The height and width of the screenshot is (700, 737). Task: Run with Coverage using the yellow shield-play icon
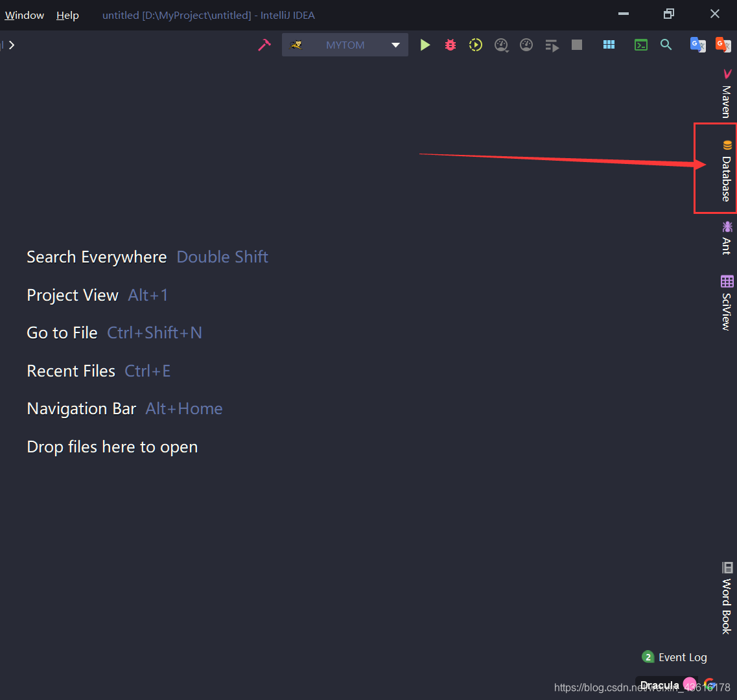click(x=476, y=45)
